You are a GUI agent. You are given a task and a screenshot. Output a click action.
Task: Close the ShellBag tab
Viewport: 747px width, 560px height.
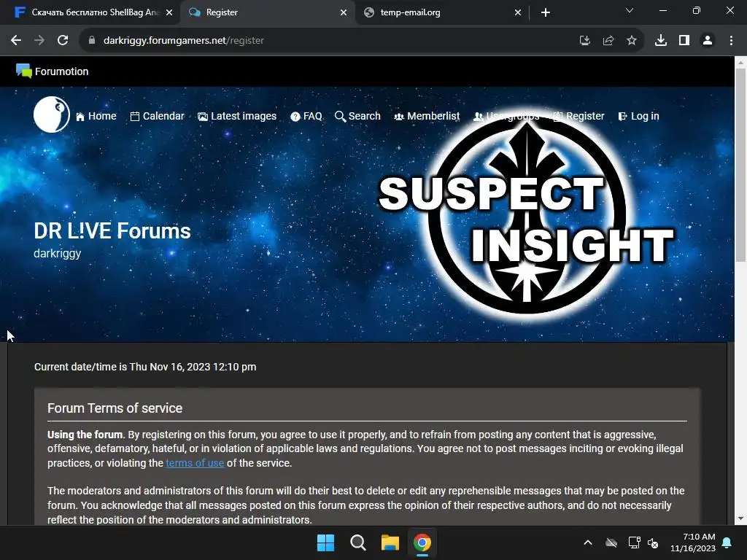click(169, 12)
